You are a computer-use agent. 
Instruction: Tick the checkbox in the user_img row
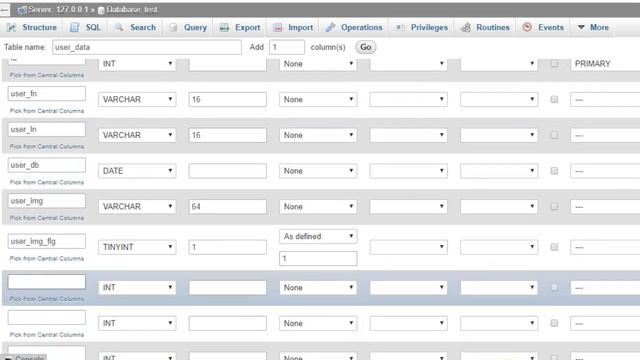(x=554, y=206)
